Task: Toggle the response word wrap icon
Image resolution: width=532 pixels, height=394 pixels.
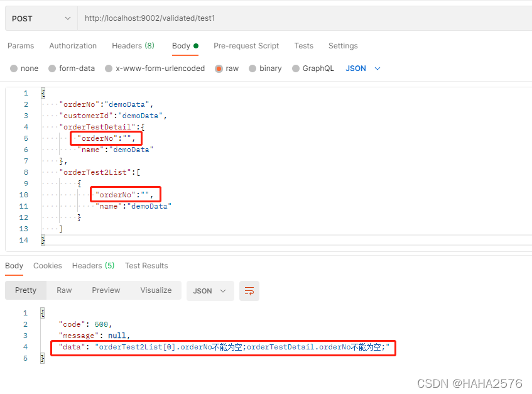Action: [x=249, y=291]
